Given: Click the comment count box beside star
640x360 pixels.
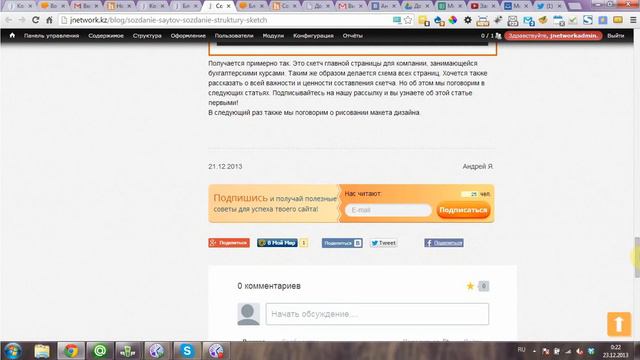Looking at the screenshot, I should [x=483, y=286].
